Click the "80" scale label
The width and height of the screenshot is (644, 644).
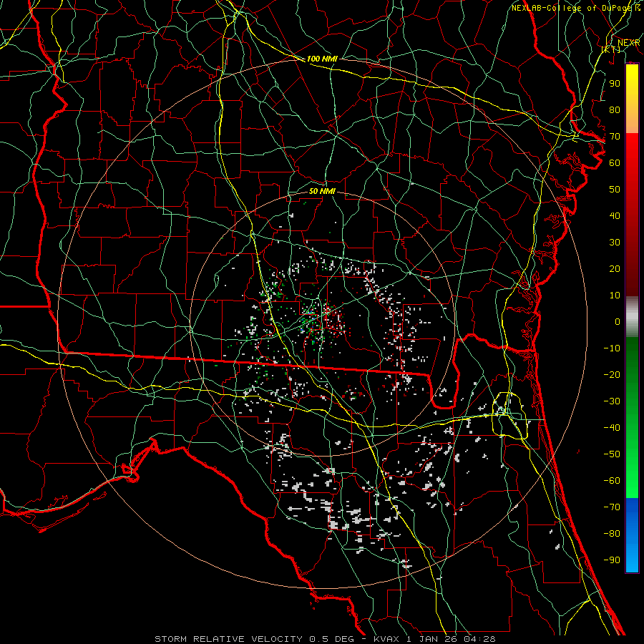(615, 109)
